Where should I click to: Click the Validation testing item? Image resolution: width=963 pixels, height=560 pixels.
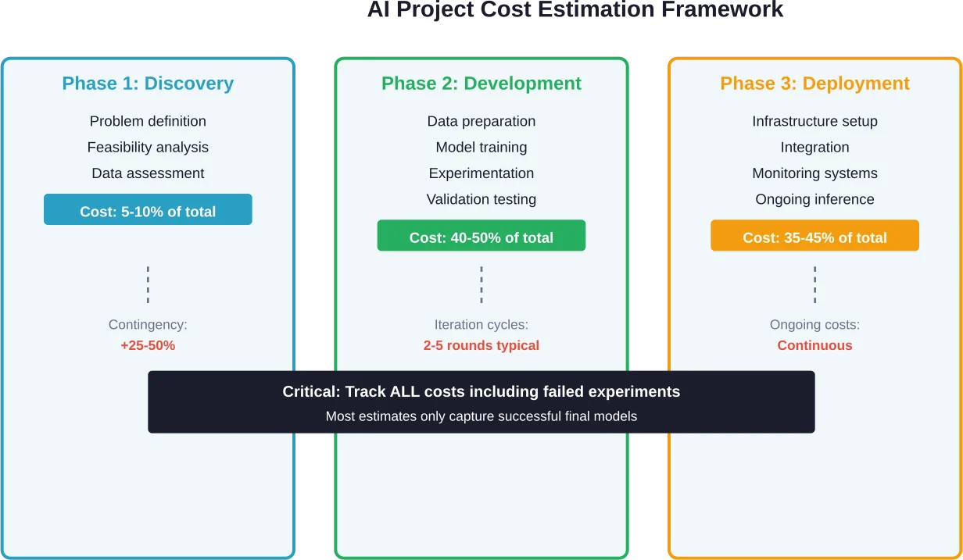click(x=481, y=199)
